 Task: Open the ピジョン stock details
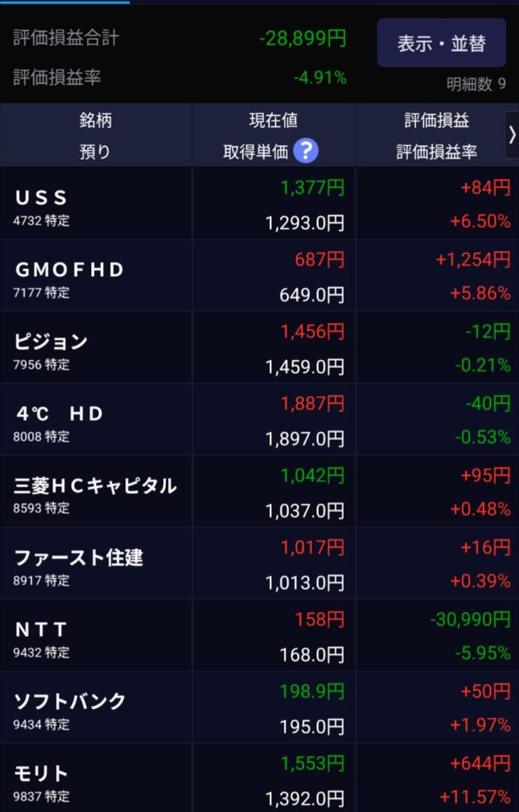95,349
